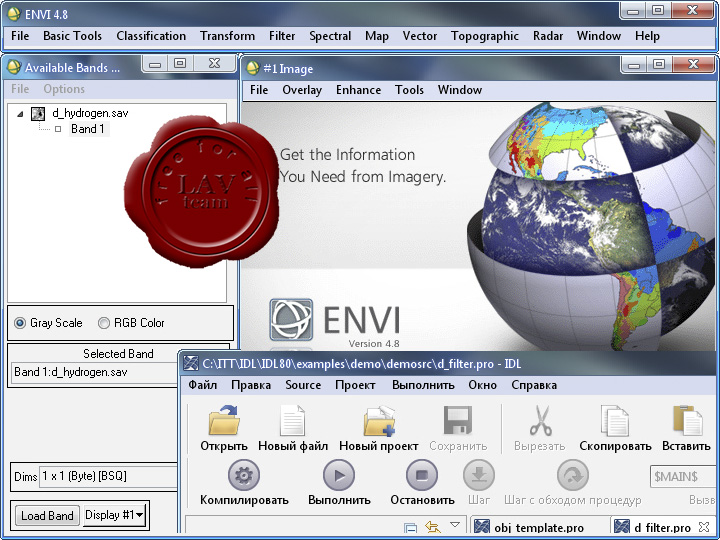
Task: Open the ENVI main Window menu
Action: pyautogui.click(x=599, y=36)
